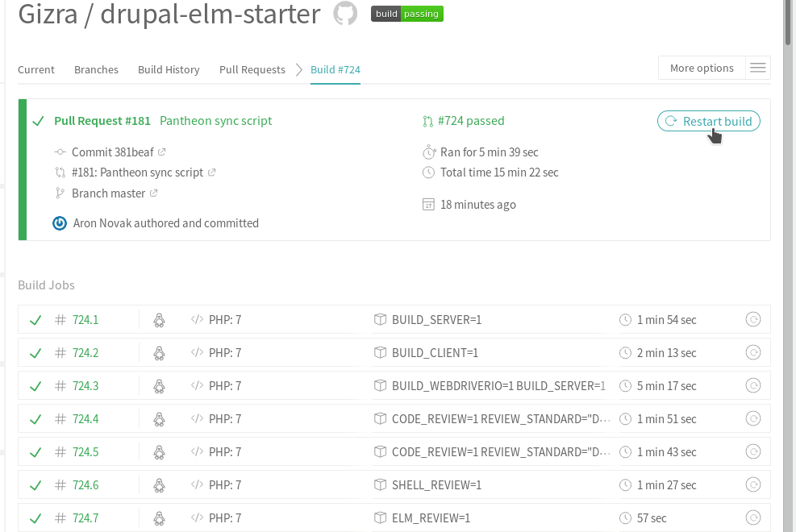Open the hamburger menu beside More options
Screen dimensions: 796x532
coord(757,68)
